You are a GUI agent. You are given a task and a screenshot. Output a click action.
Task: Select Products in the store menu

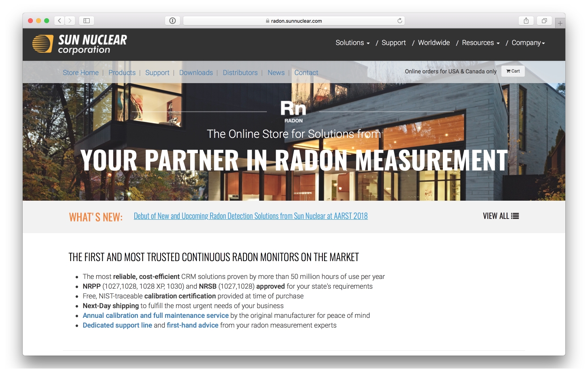(x=122, y=73)
